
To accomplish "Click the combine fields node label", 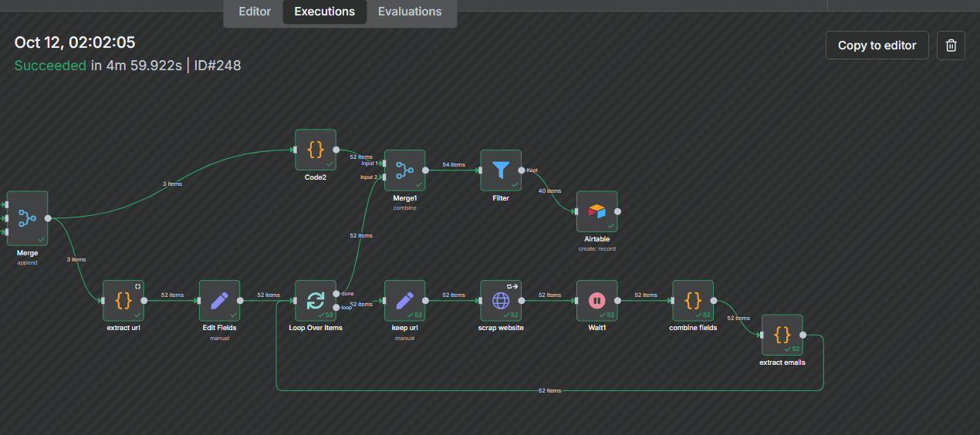I will click(x=693, y=328).
